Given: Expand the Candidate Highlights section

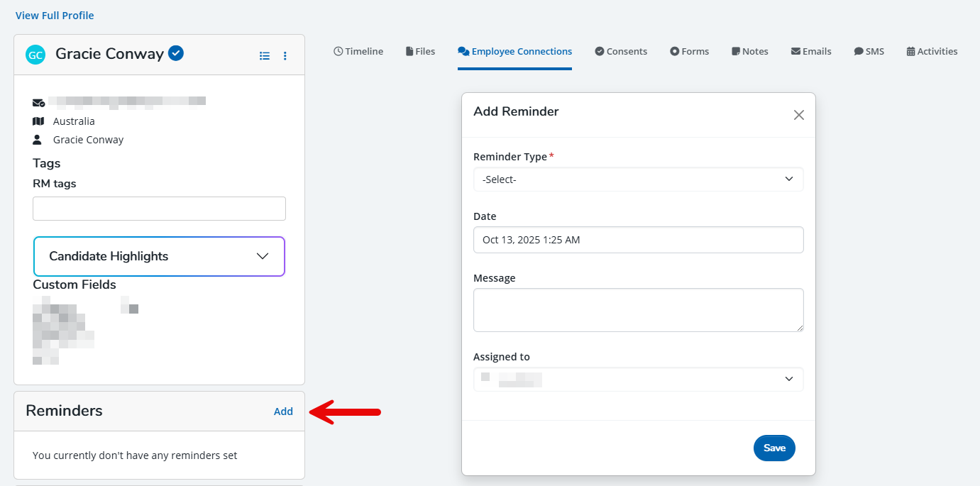Looking at the screenshot, I should point(159,256).
